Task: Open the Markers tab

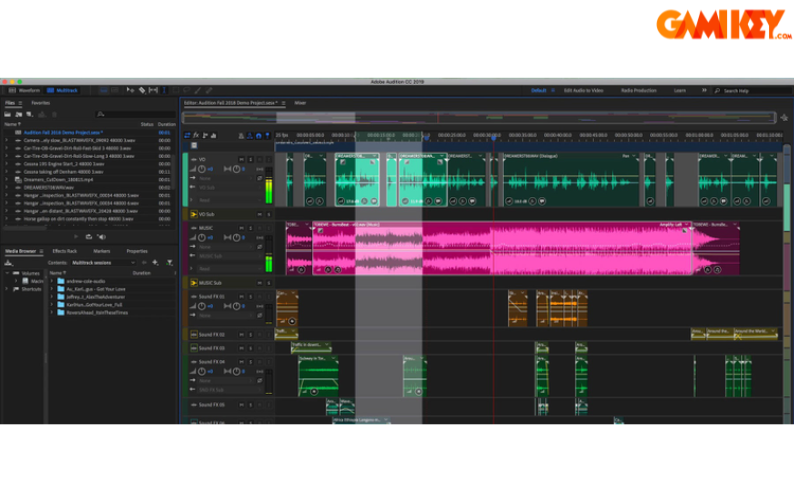Action: click(x=102, y=251)
